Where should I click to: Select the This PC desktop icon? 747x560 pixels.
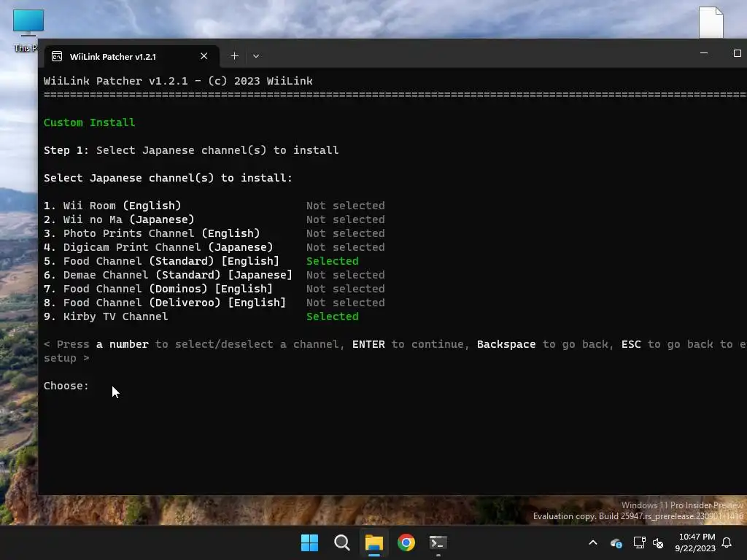click(28, 31)
